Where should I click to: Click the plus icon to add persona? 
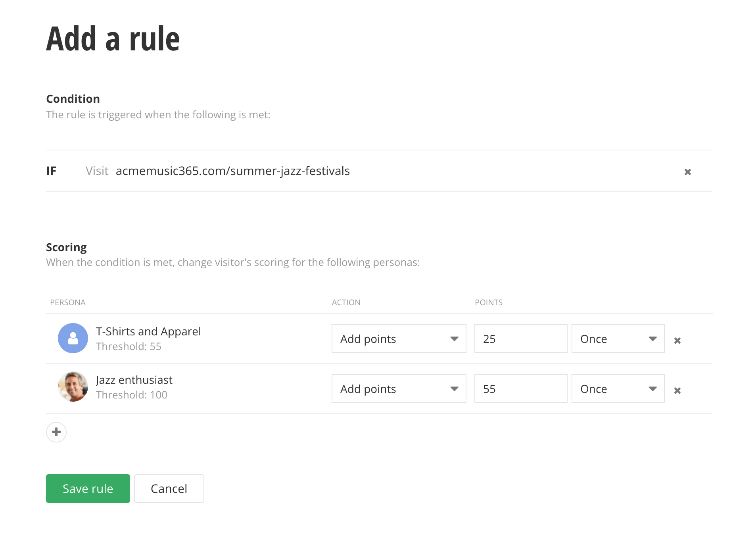pos(56,432)
